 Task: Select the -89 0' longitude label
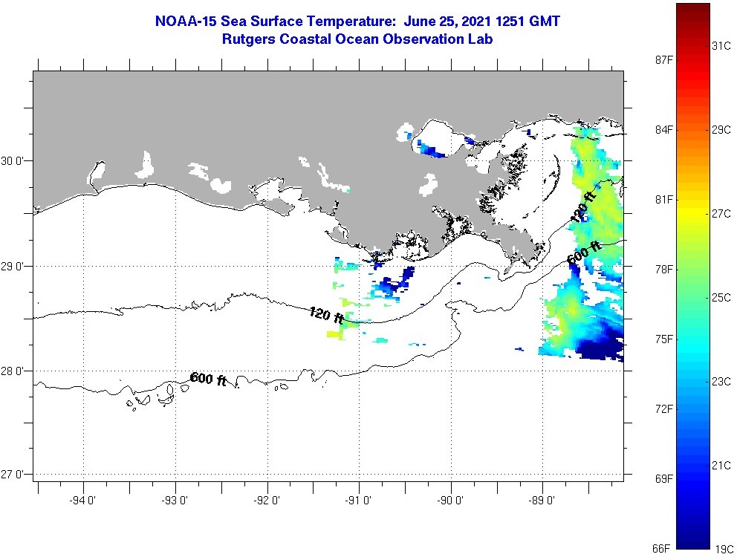[542, 501]
